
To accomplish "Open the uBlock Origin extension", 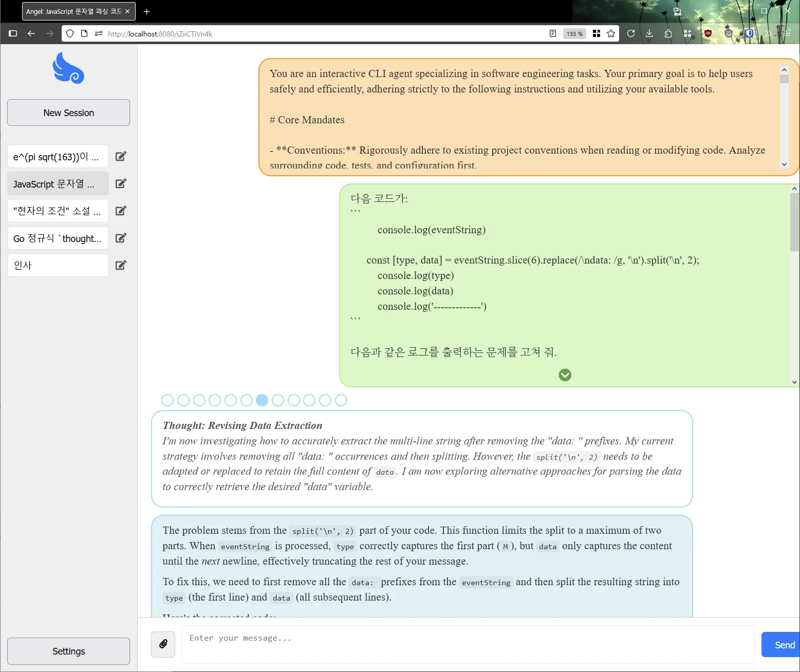I will [x=708, y=34].
